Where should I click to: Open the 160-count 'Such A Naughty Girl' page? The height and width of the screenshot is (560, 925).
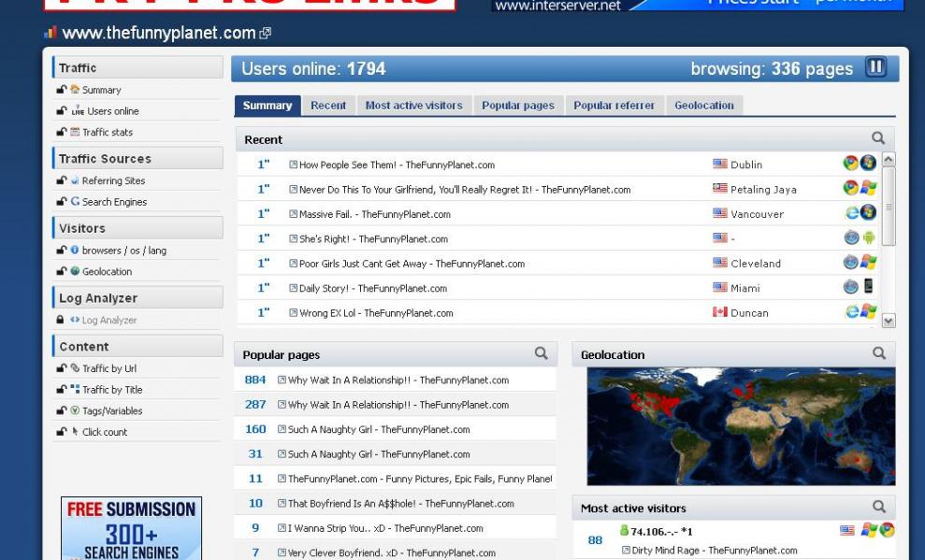tap(379, 430)
